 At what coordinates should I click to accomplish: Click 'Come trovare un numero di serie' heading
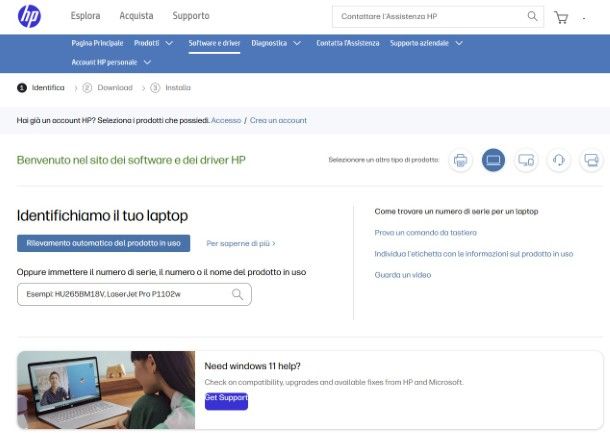click(x=456, y=212)
